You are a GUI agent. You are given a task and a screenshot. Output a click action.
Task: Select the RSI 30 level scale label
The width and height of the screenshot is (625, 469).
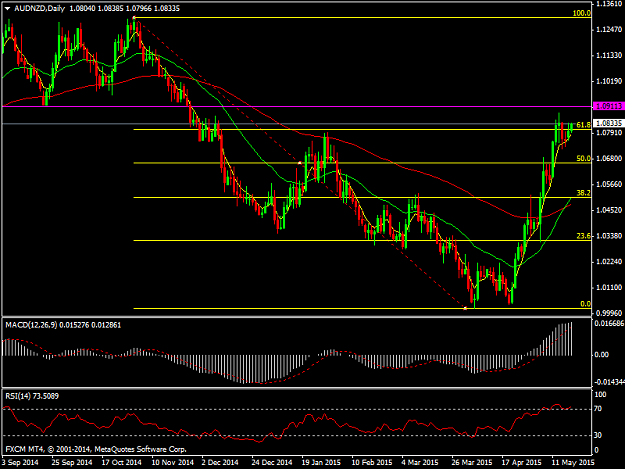597,436
